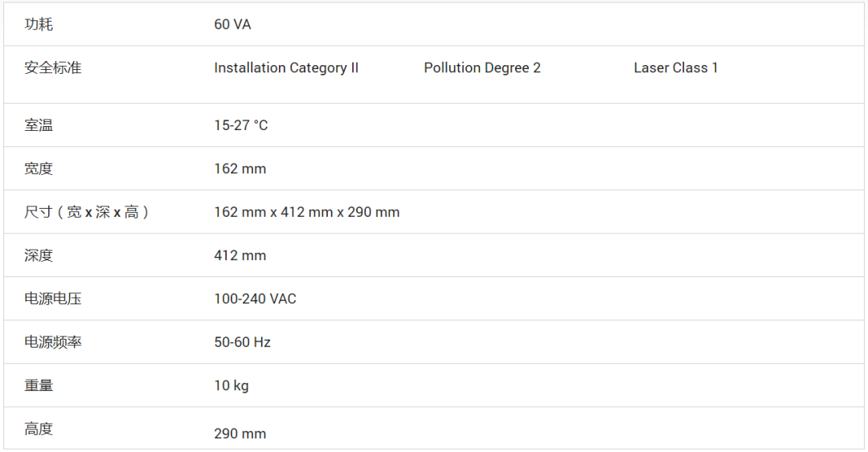868x452 pixels.
Task: Click the 电源频率 row label
Action: coord(53,342)
